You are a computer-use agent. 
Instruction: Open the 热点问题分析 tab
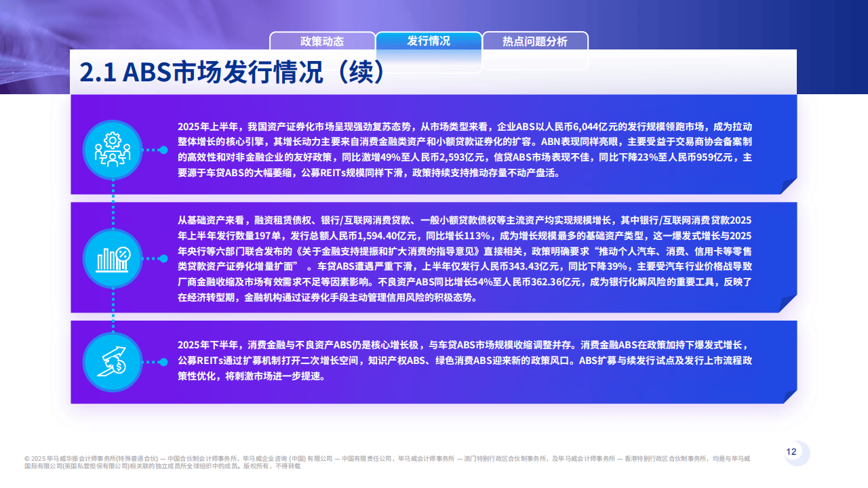coord(536,41)
